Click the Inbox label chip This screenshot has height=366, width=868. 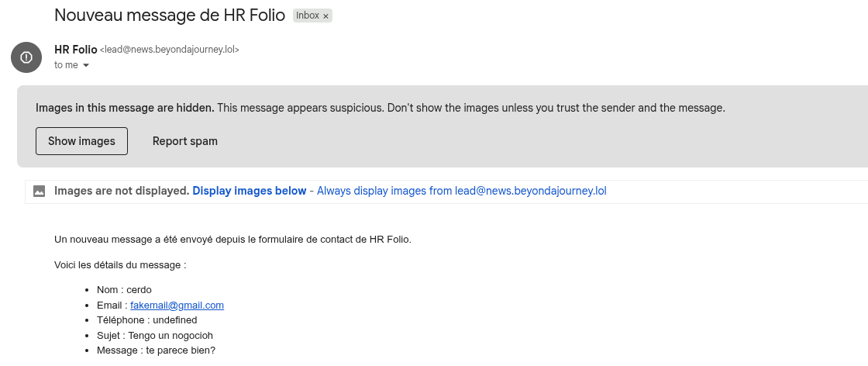pos(308,16)
